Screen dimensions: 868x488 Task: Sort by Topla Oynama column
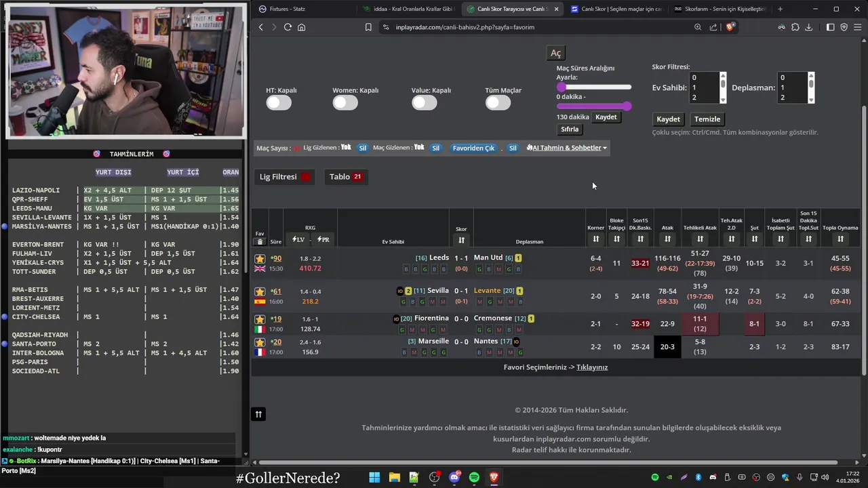point(840,239)
